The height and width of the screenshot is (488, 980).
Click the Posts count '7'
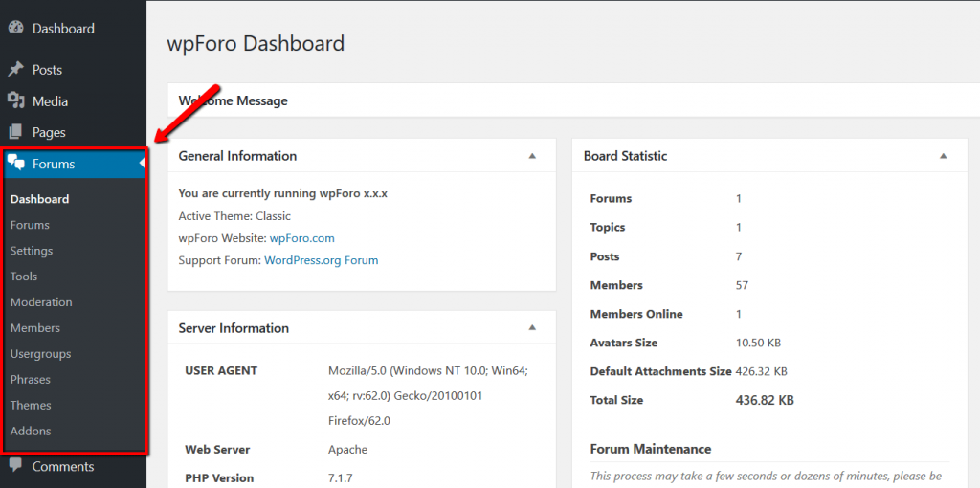[x=739, y=256]
